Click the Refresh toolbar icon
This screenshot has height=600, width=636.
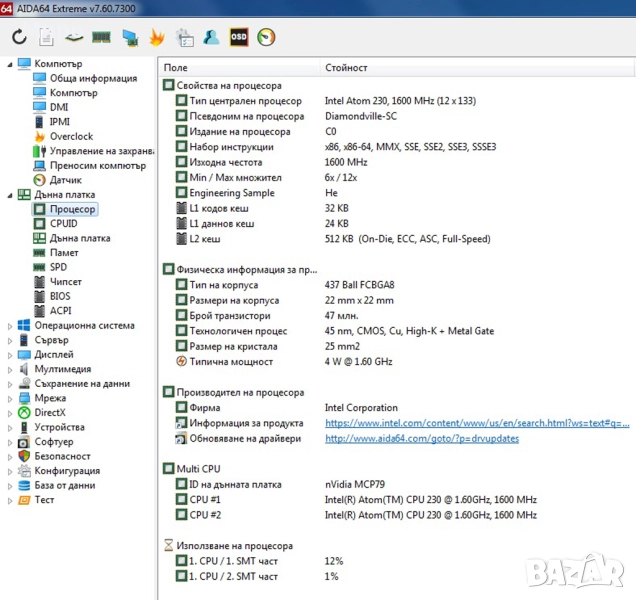(x=19, y=38)
